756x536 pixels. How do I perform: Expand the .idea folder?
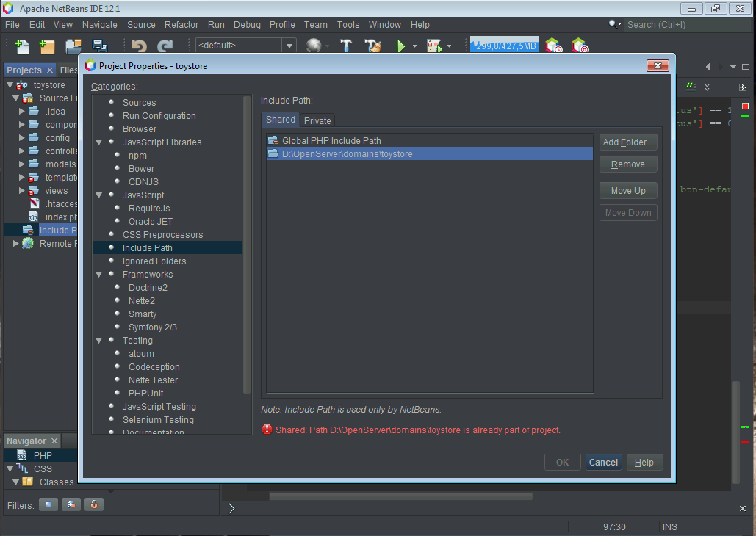[x=21, y=112]
